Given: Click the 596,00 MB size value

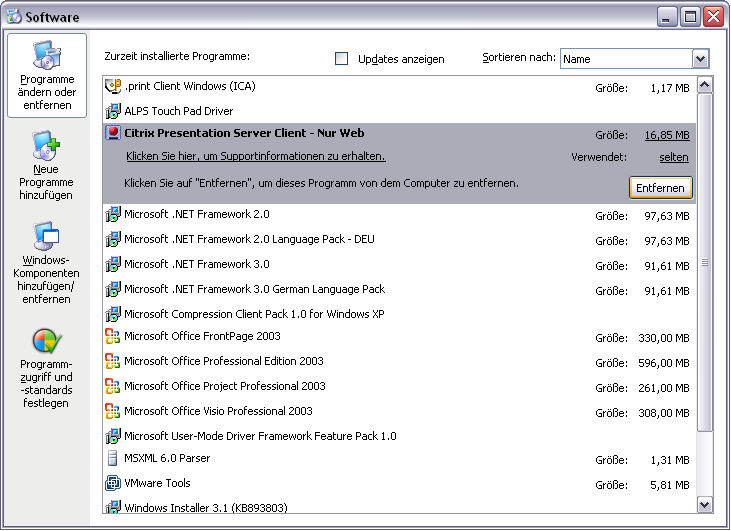Looking at the screenshot, I should point(663,363).
